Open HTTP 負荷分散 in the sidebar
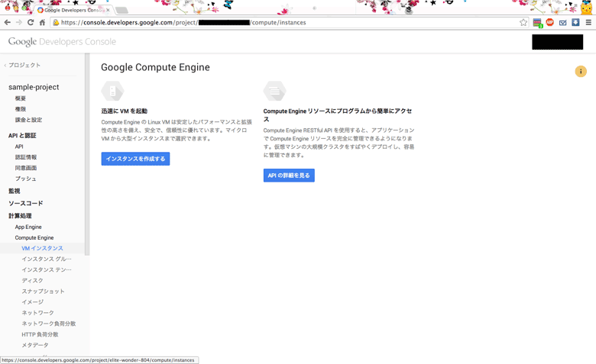 pyautogui.click(x=40, y=334)
